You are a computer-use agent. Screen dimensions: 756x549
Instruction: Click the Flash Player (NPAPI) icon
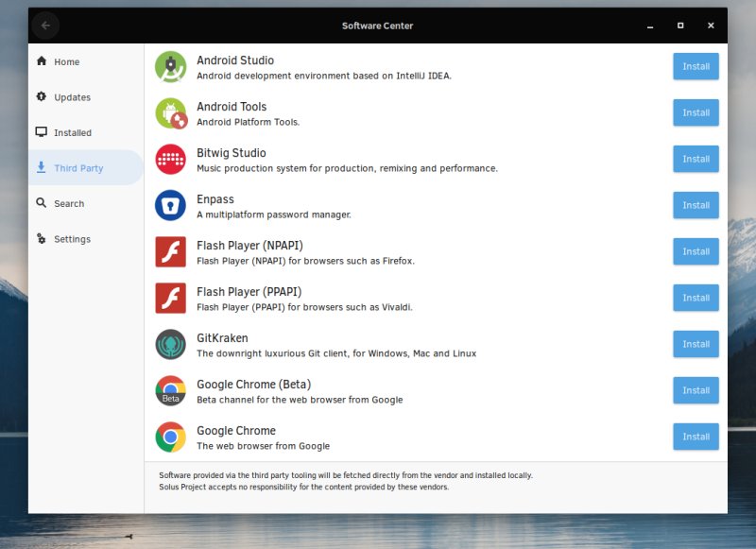pyautogui.click(x=171, y=251)
